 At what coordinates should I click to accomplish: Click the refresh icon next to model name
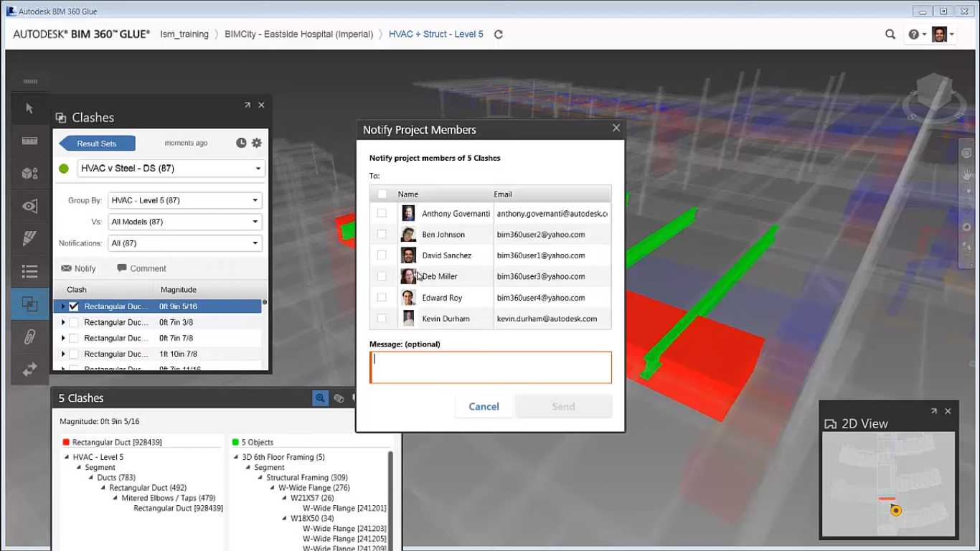[x=499, y=34]
